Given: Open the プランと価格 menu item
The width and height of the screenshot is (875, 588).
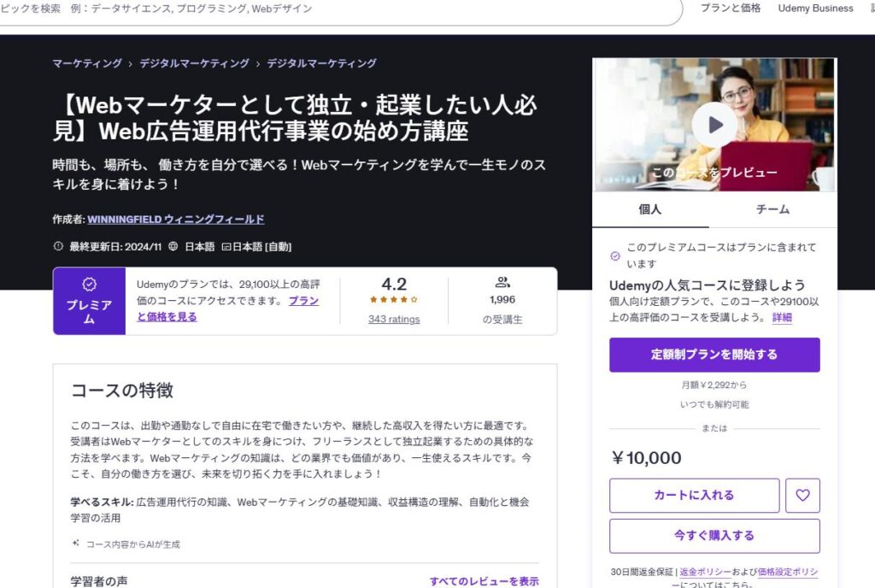Looking at the screenshot, I should tap(731, 9).
